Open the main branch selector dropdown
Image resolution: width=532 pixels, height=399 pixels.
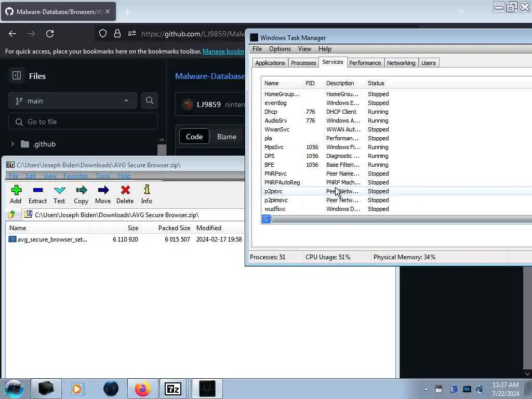73,101
